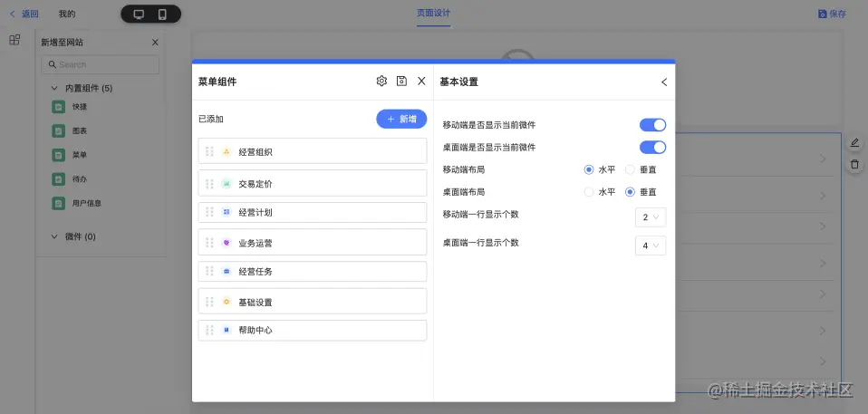Viewport: 868px width, 414px height.
Task: Click the 新增 add button
Action: click(x=401, y=119)
